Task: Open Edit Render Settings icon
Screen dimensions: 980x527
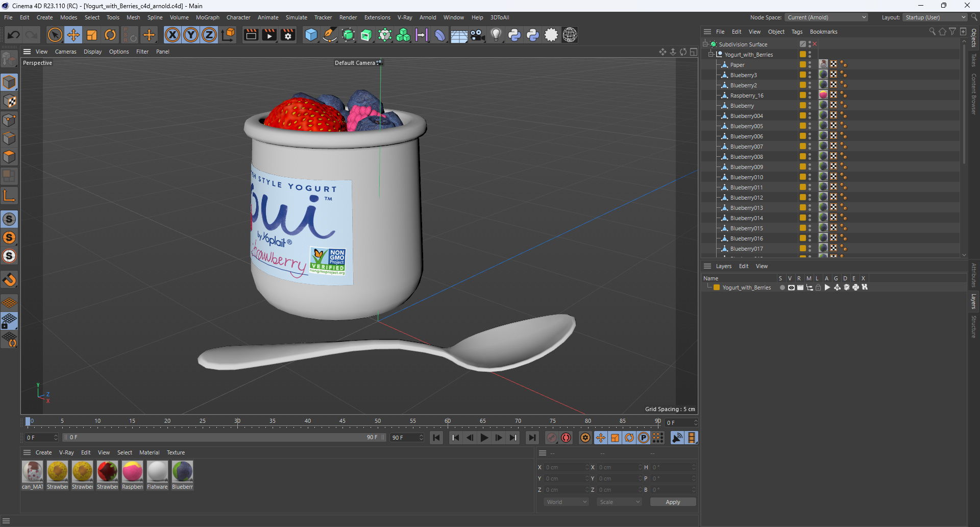Action: tap(288, 35)
